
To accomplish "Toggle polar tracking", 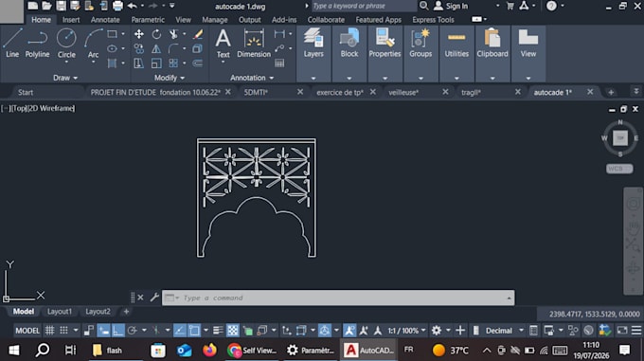I will (132, 330).
